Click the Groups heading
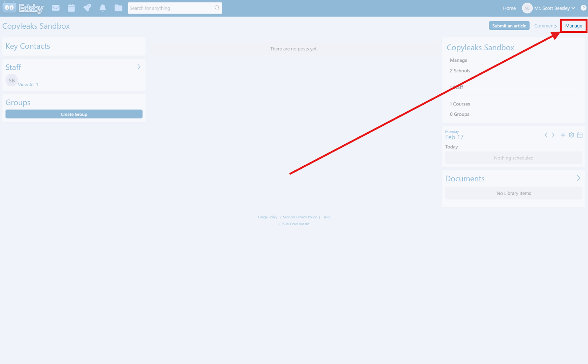 pos(18,102)
